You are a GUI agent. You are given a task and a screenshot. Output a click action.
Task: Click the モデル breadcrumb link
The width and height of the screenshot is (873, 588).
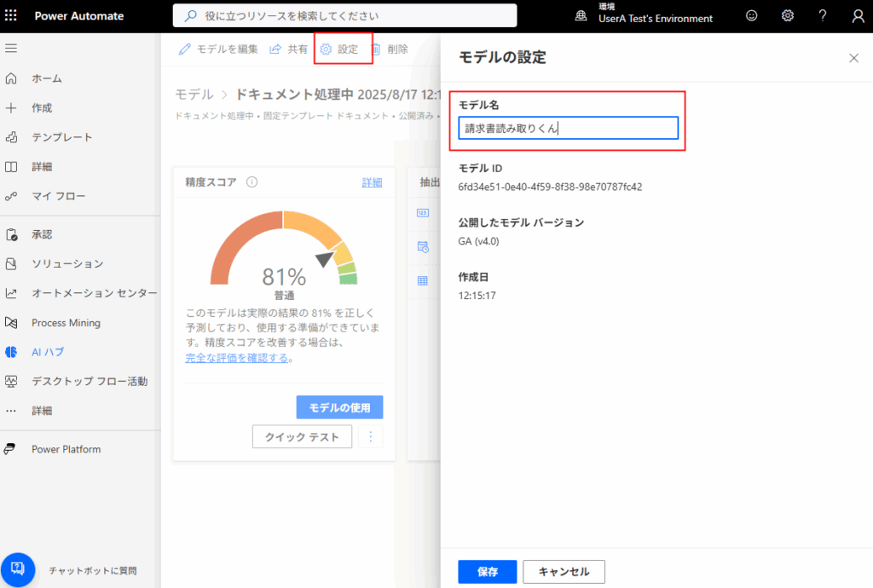click(194, 95)
